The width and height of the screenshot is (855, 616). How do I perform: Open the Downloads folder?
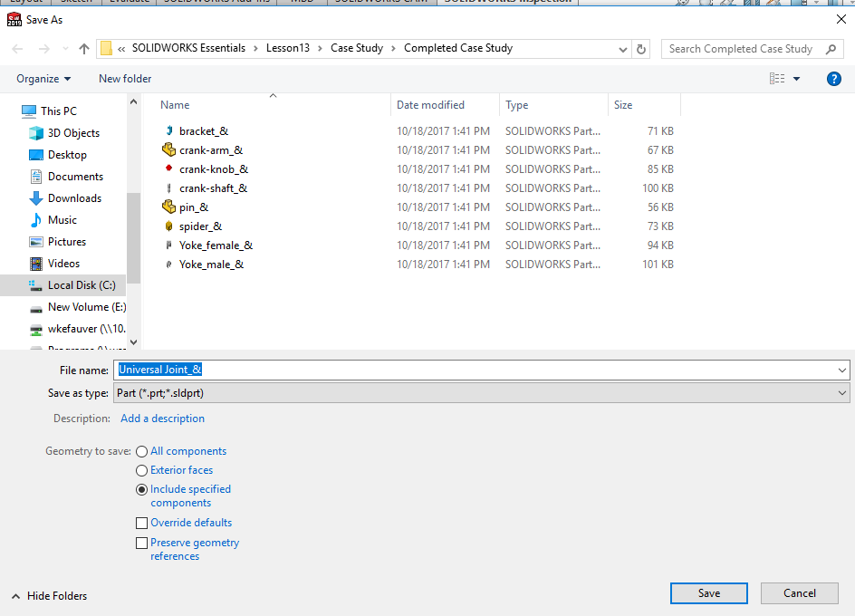point(74,198)
